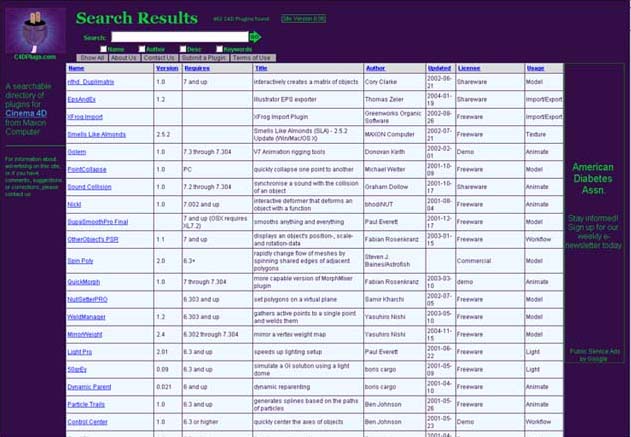Sort results by the Version column
The width and height of the screenshot is (631, 437).
[x=167, y=68]
